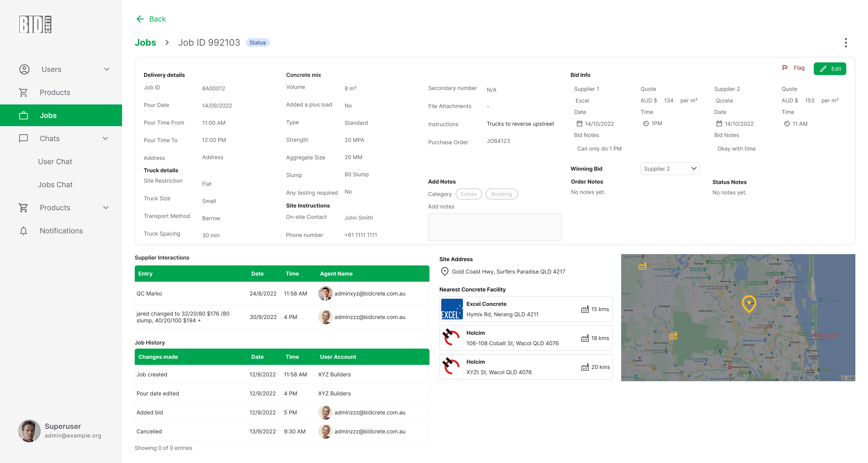Image resolution: width=868 pixels, height=463 pixels.
Task: Click the Flag label
Action: click(x=799, y=68)
